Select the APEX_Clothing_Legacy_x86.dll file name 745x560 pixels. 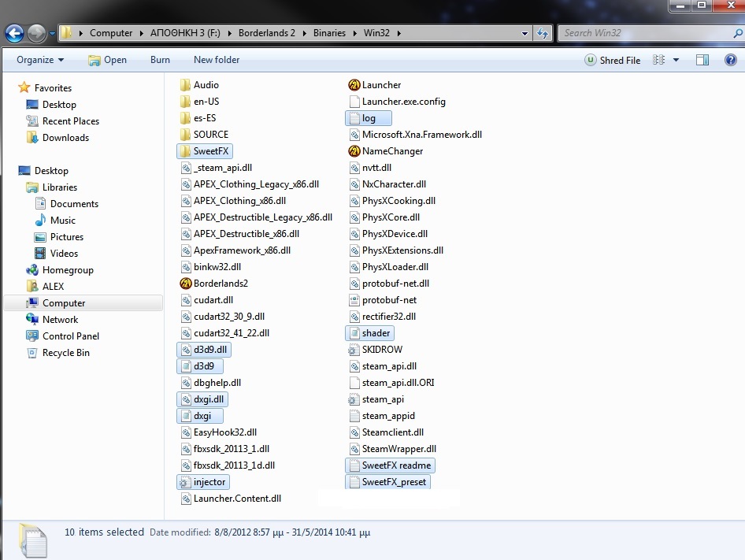tap(256, 184)
